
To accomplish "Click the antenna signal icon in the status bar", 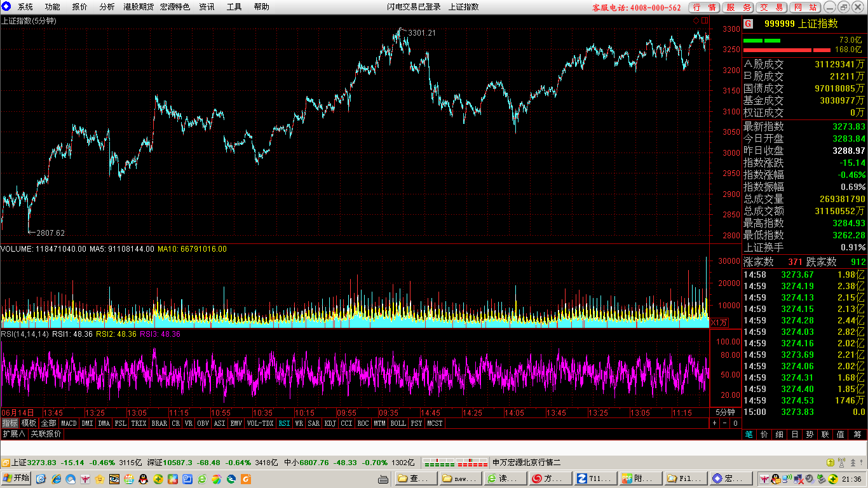I will (841, 463).
